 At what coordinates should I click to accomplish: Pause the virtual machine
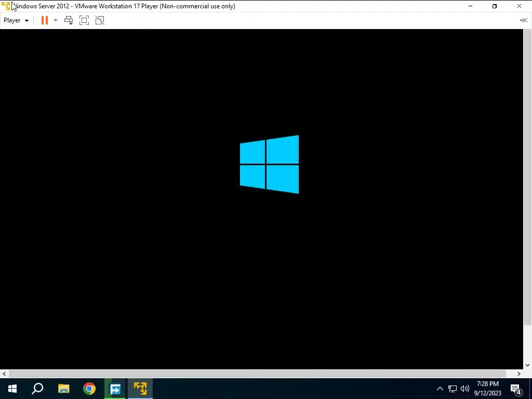pyautogui.click(x=45, y=20)
